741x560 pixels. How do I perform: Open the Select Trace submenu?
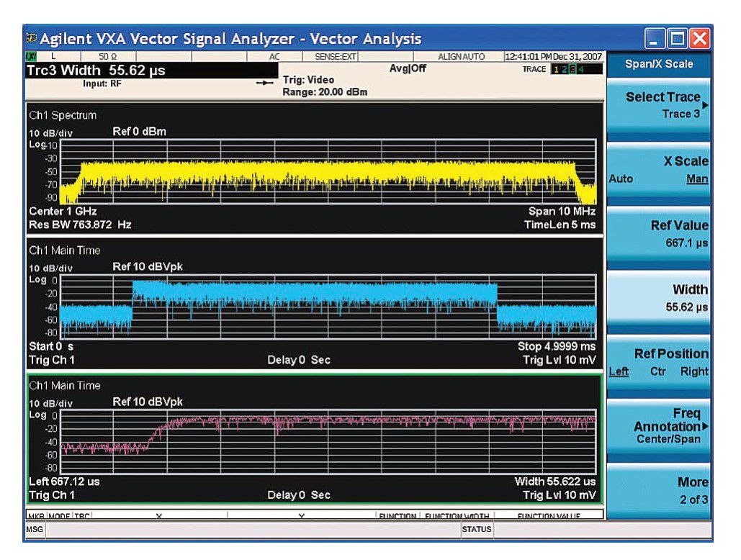pos(660,105)
